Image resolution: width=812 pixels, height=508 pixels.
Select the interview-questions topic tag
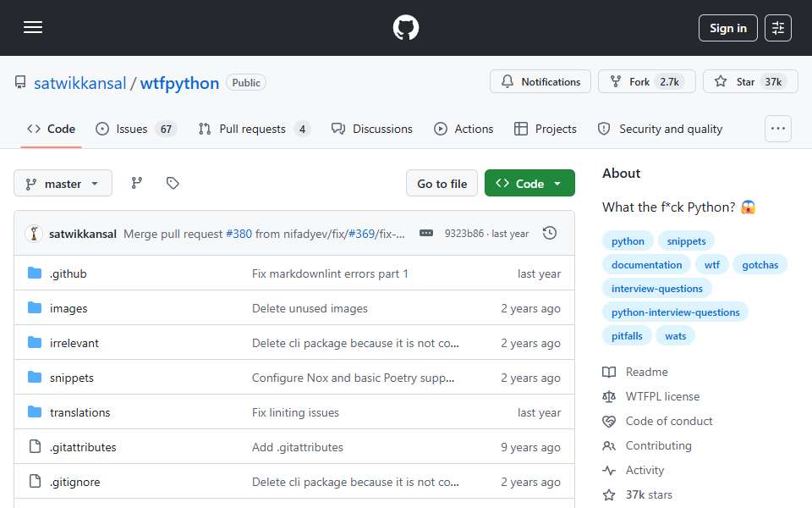pos(656,289)
